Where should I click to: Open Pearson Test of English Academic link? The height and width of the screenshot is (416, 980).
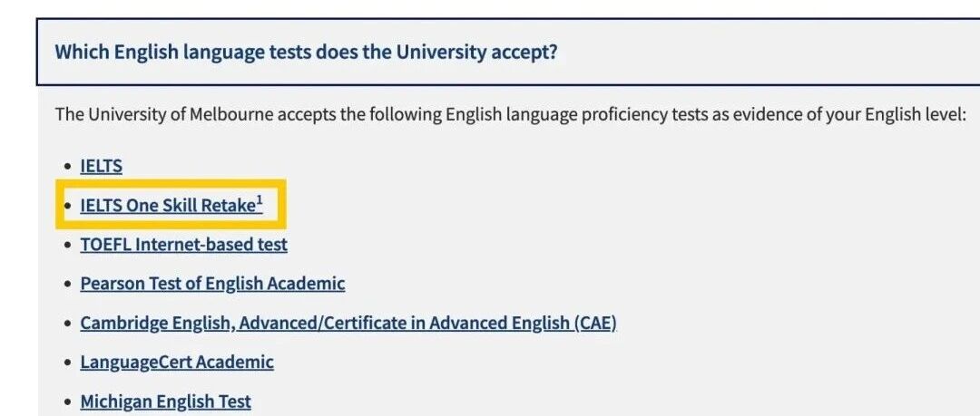tap(212, 284)
